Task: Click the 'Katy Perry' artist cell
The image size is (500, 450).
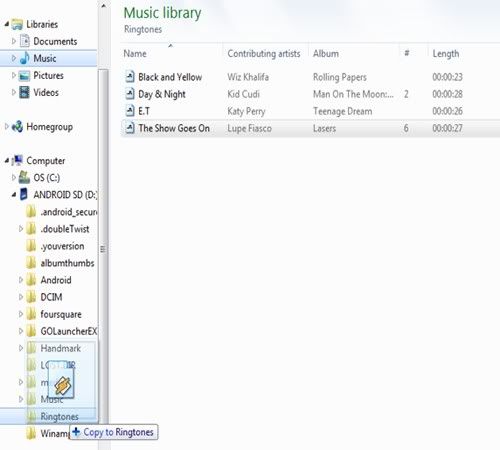Action: 246,111
